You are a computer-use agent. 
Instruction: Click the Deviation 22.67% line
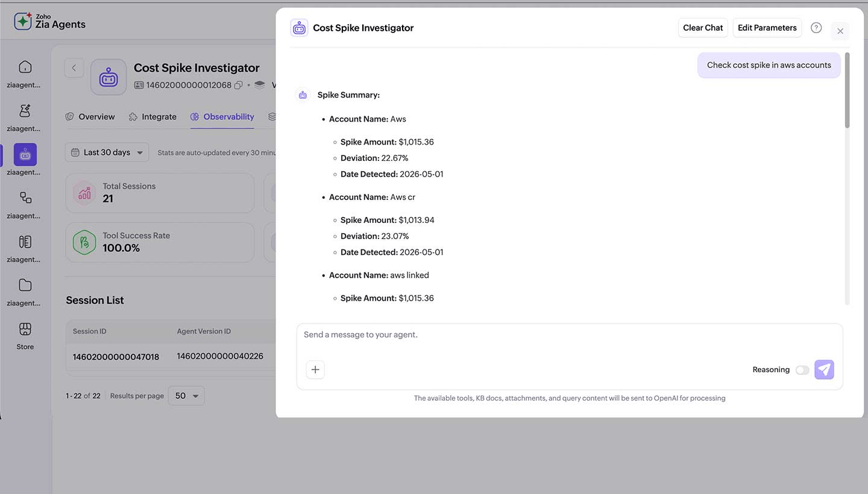374,158
